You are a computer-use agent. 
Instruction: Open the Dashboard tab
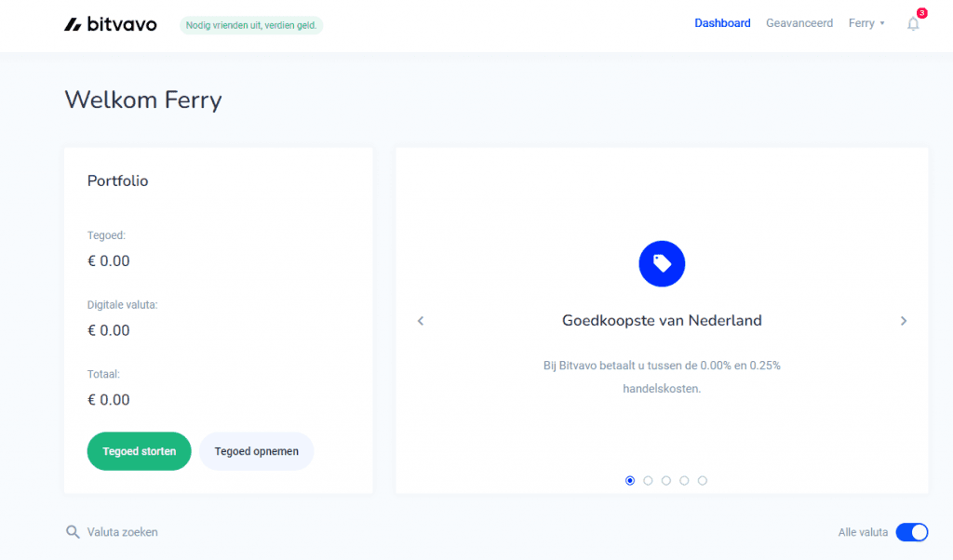pos(722,23)
